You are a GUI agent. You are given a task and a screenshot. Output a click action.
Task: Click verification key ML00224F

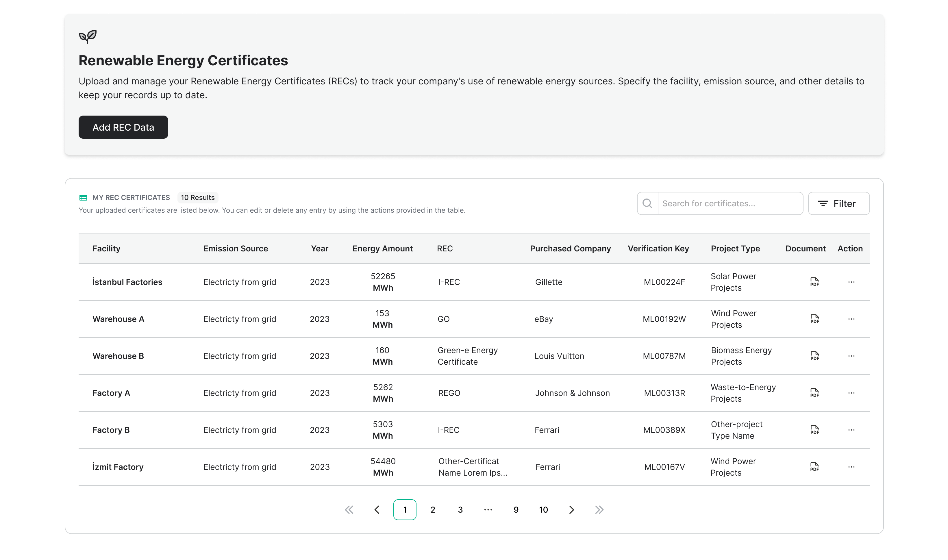[664, 282]
